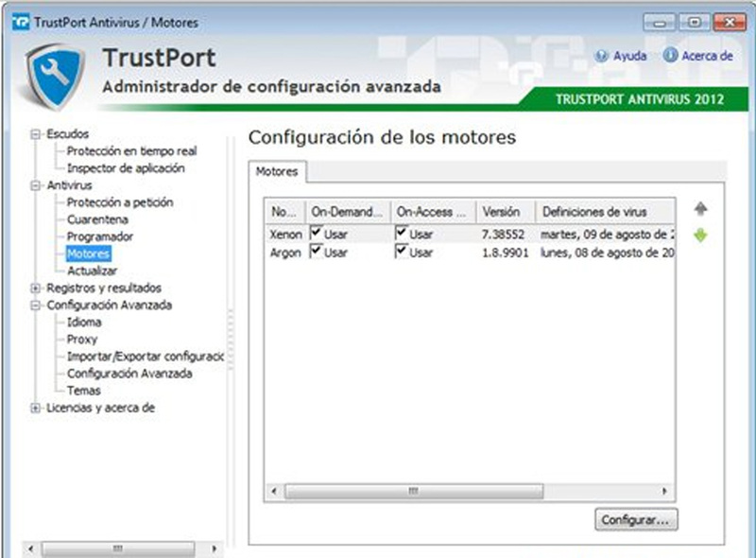The width and height of the screenshot is (756, 558).
Task: Move engine up with gray arrow
Action: (x=700, y=209)
